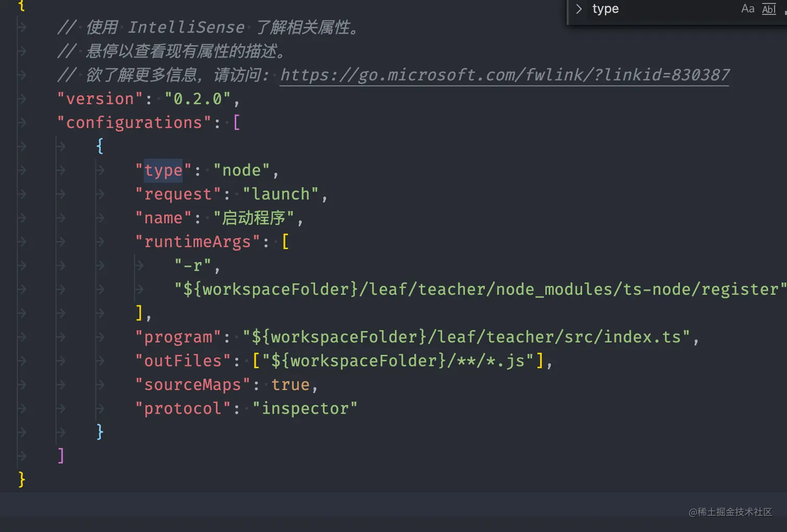Expand the replace field chevron in find widget
787x532 pixels.
click(578, 9)
